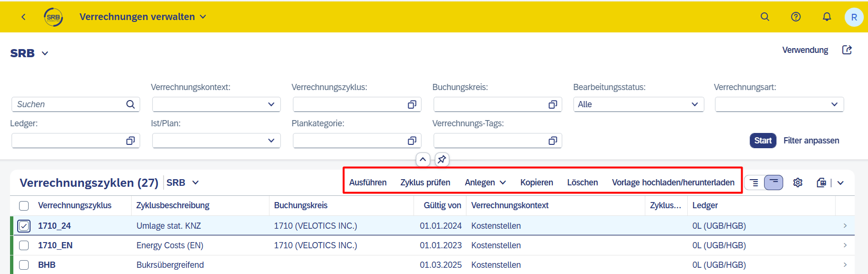Open the notifications bell

coord(827,17)
